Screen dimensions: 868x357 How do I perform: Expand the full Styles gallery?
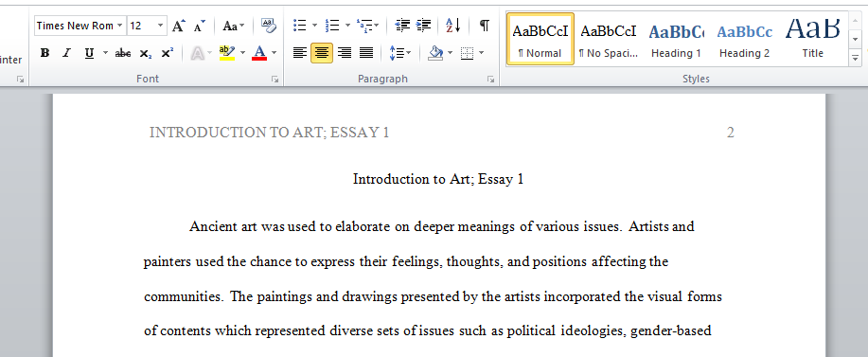coord(856,57)
